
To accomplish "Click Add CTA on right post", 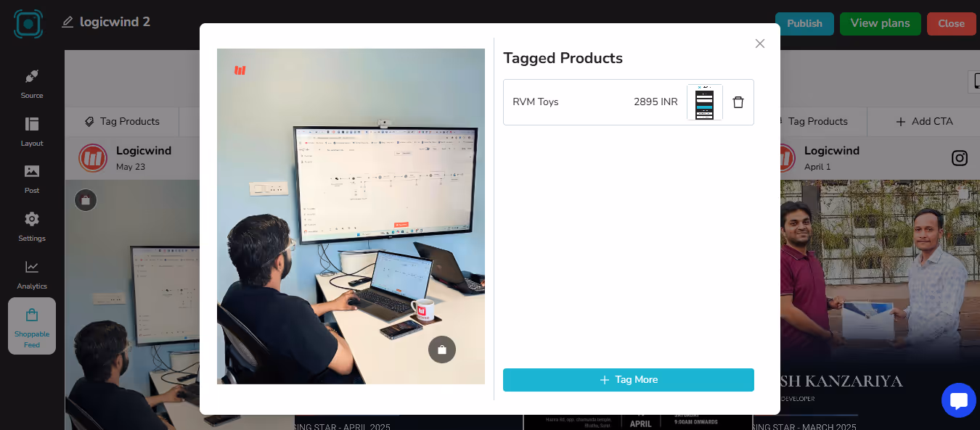I will point(924,121).
